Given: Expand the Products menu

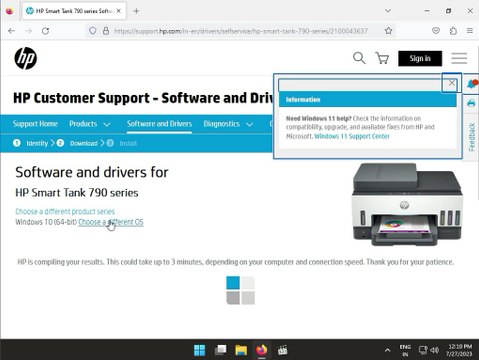Looking at the screenshot, I should coord(90,124).
